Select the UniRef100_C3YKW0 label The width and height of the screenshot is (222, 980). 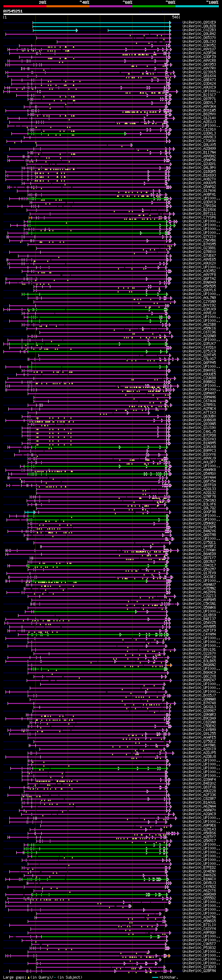199,550
